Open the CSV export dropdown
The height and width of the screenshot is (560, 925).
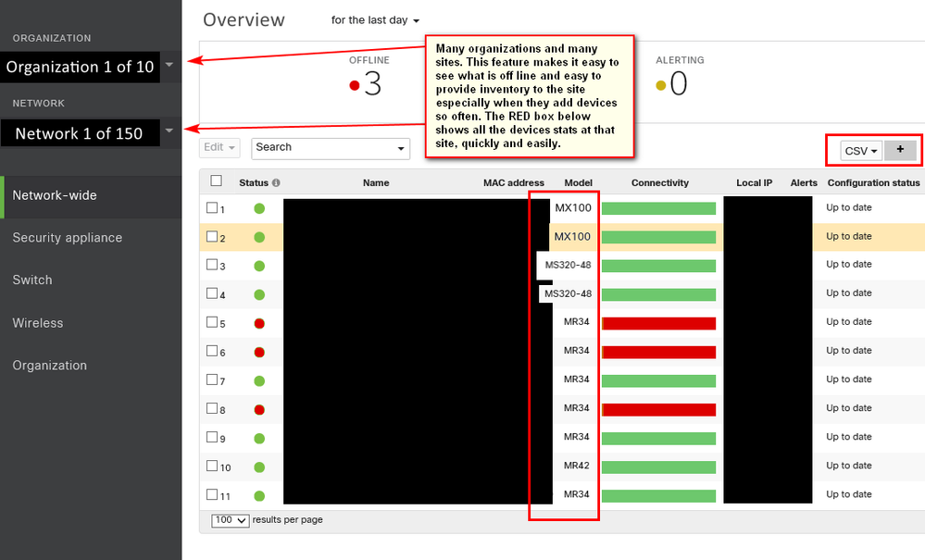point(861,151)
